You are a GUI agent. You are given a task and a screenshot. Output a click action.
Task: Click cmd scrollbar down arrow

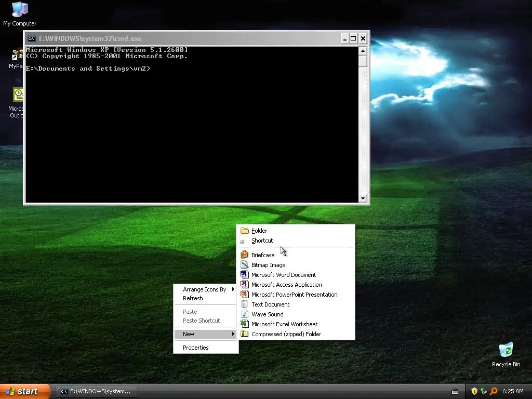(x=363, y=198)
